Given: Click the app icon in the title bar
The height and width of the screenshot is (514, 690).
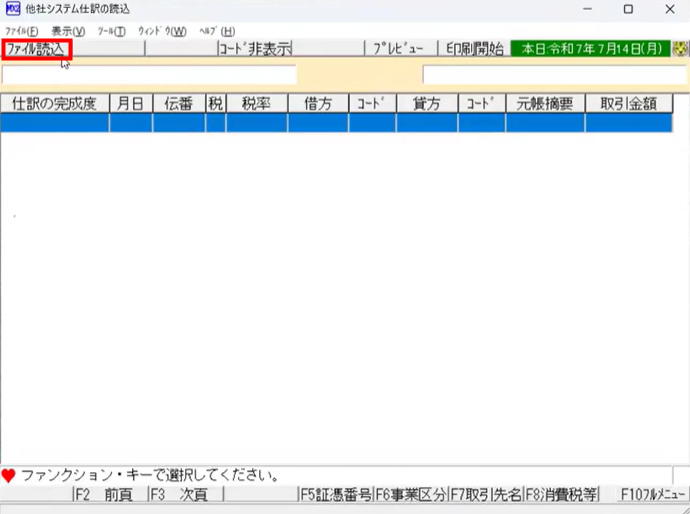Looking at the screenshot, I should 13,9.
